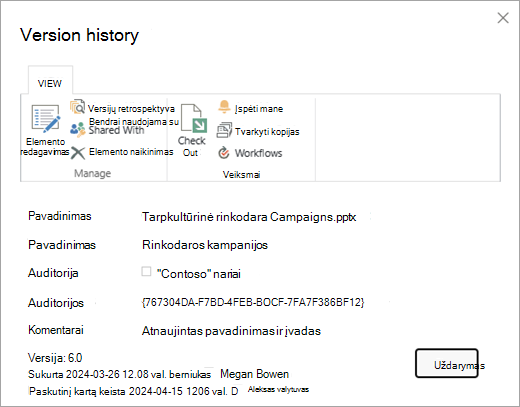Select the Manage group label
520x407 pixels.
[x=92, y=173]
